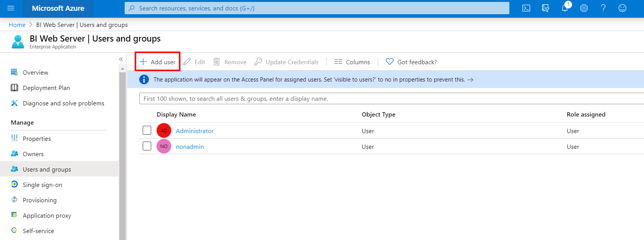Open Properties under Manage
This screenshot has width=644, height=240.
click(x=37, y=138)
